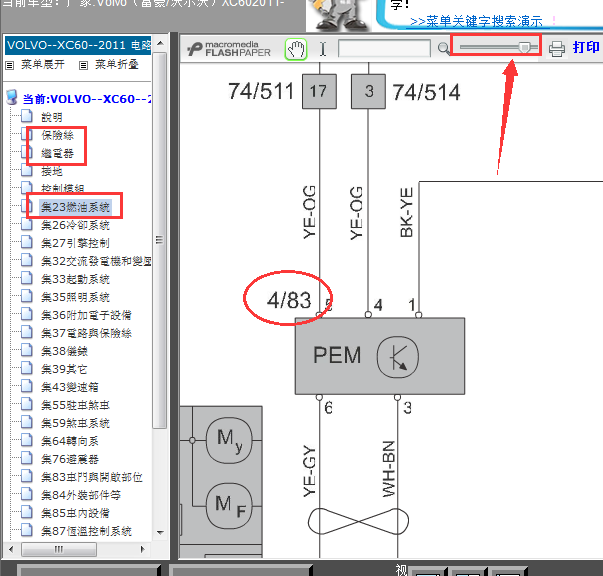Click page icon beside 集64轉向系
The height and width of the screenshot is (576, 603).
tap(27, 440)
